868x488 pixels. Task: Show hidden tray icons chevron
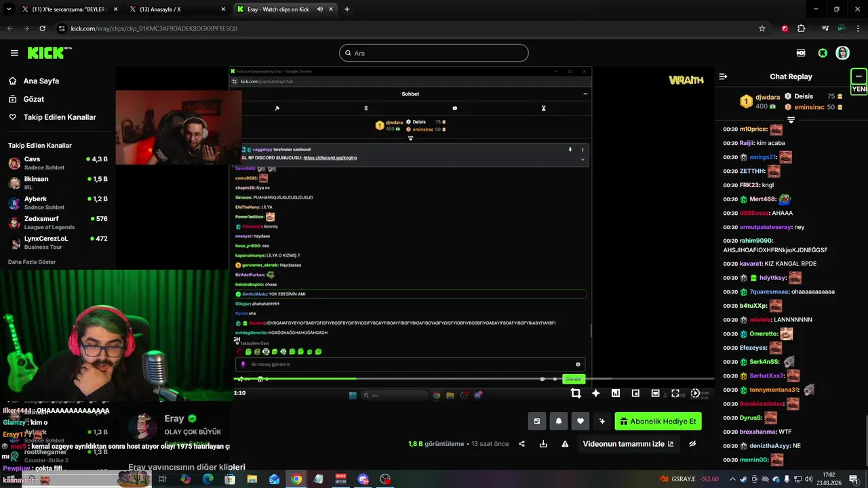click(x=732, y=479)
